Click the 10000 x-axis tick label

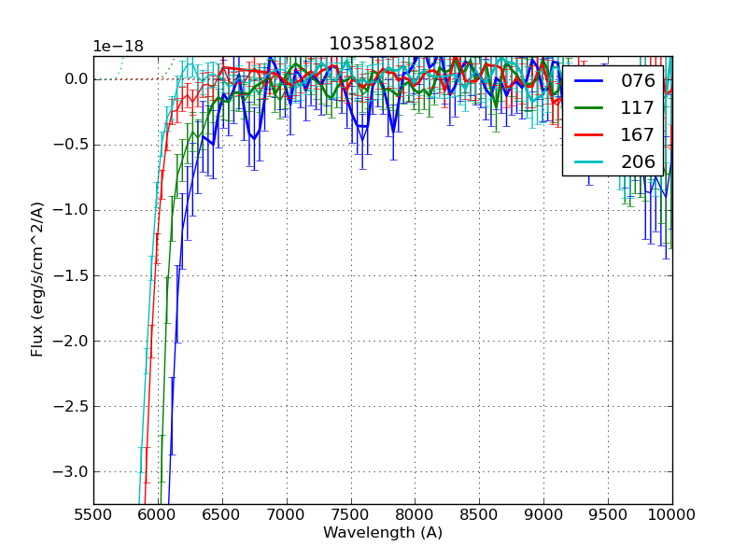click(671, 514)
